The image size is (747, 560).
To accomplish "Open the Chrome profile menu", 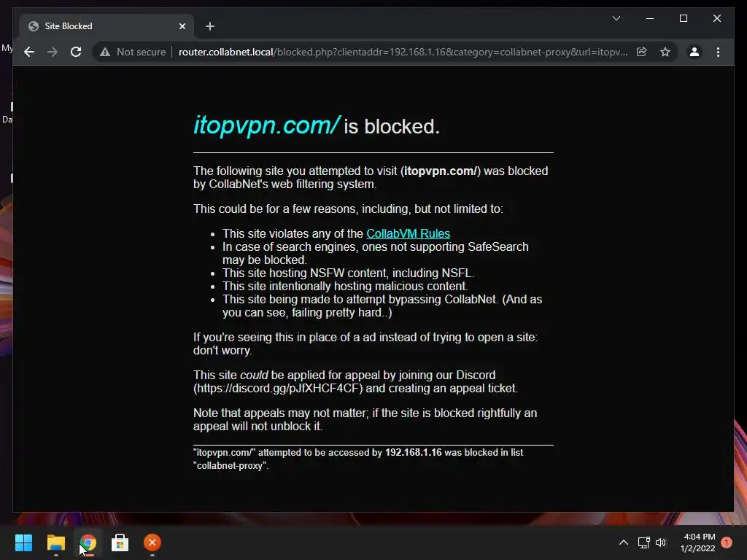I will (x=694, y=52).
